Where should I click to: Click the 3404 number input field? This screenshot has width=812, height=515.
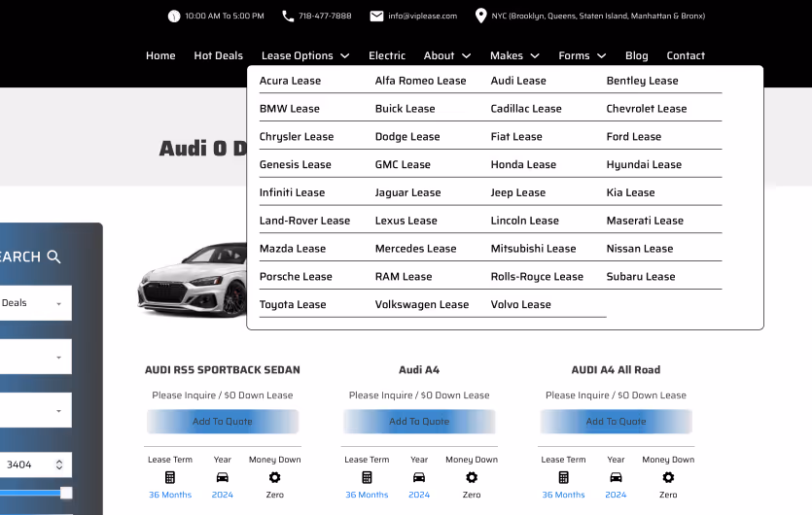pos(35,464)
